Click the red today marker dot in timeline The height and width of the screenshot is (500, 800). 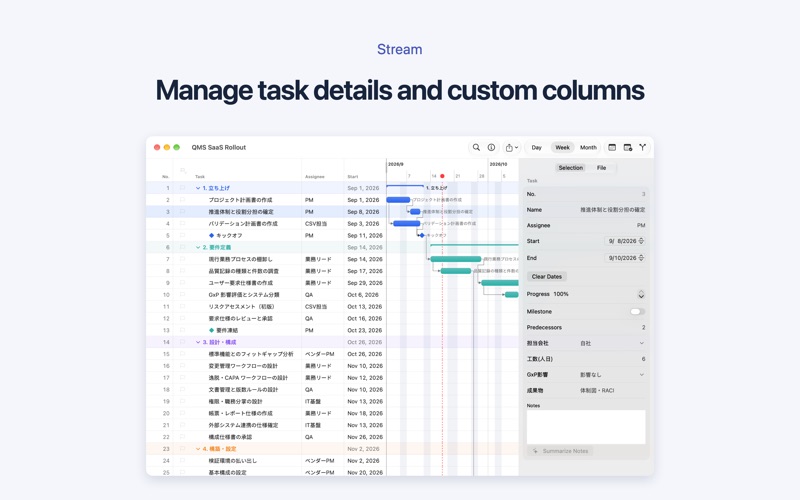(x=442, y=176)
